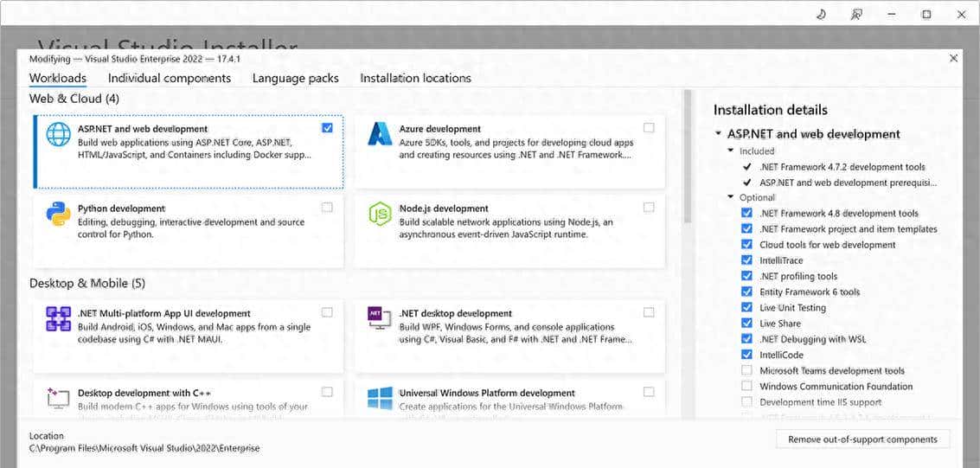Select the Python development title text
The image size is (980, 468).
click(x=121, y=208)
